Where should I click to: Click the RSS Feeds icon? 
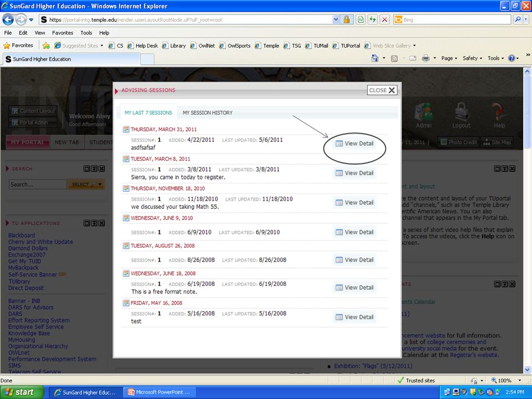pyautogui.click(x=394, y=58)
